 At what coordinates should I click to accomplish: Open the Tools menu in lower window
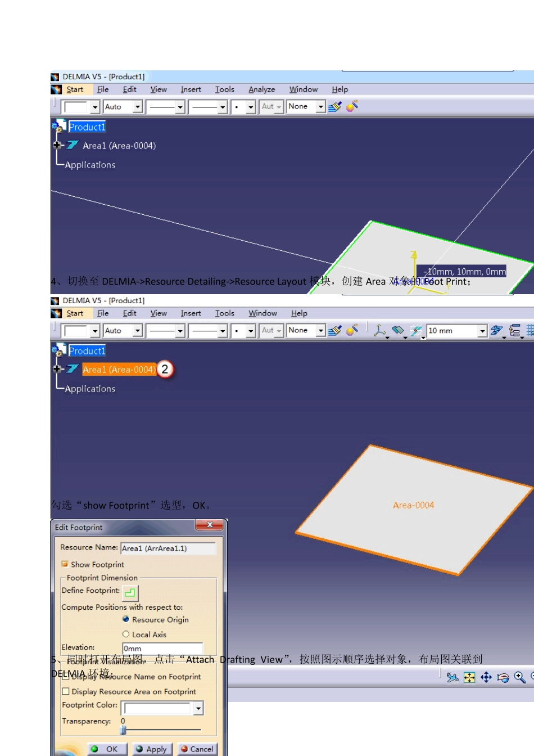point(225,313)
